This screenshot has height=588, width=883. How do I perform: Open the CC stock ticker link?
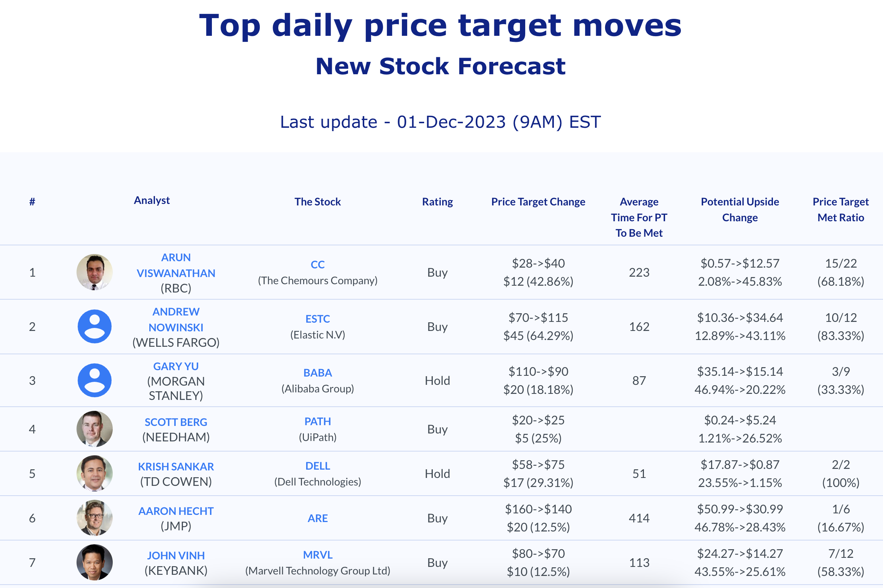click(x=318, y=265)
